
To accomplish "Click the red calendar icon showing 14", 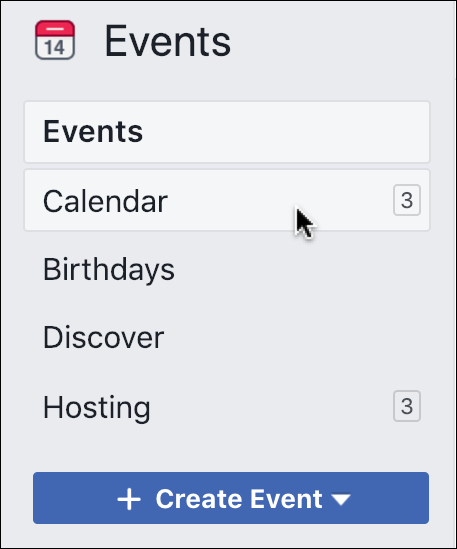I will pos(55,40).
